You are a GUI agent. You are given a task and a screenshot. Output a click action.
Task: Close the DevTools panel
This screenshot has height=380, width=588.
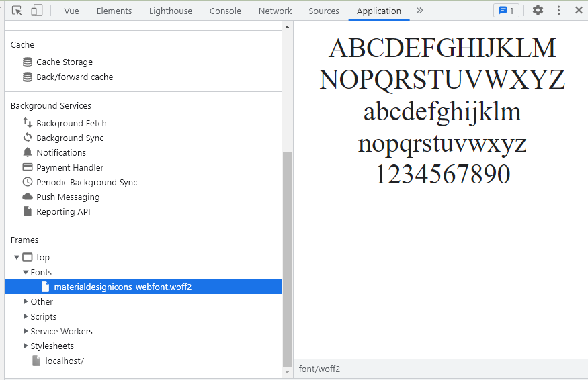tap(579, 11)
